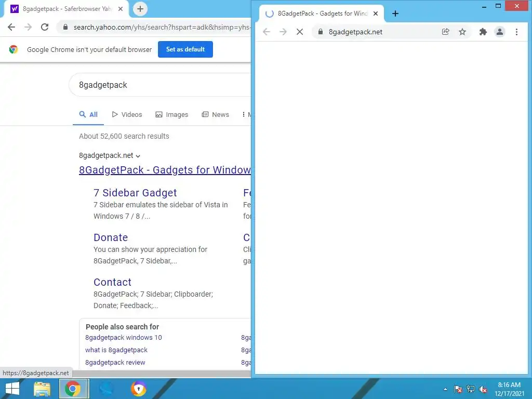Image resolution: width=532 pixels, height=399 pixels.
Task: Click related search 8gadgetpack review
Action: click(115, 362)
